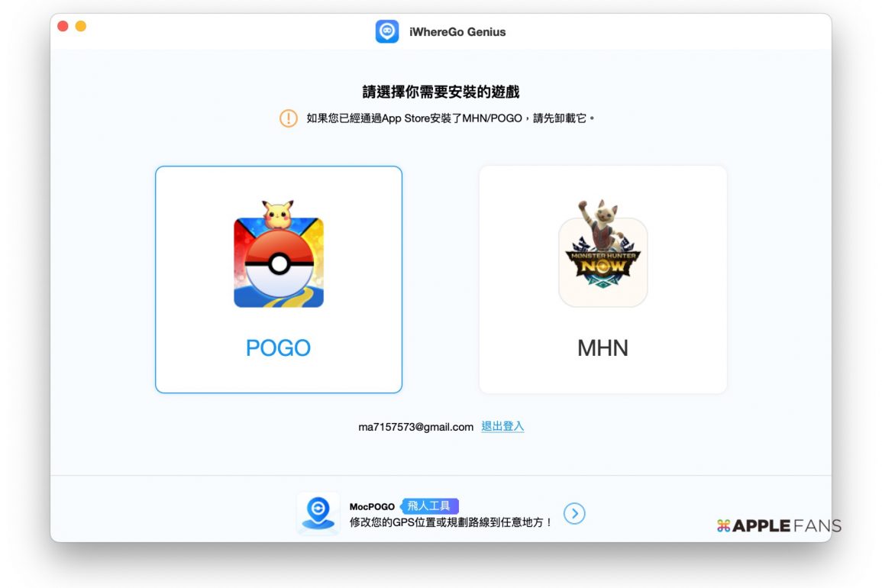Click the 修改您的GPS位置 promo description
This screenshot has width=882, height=588.
(451, 522)
